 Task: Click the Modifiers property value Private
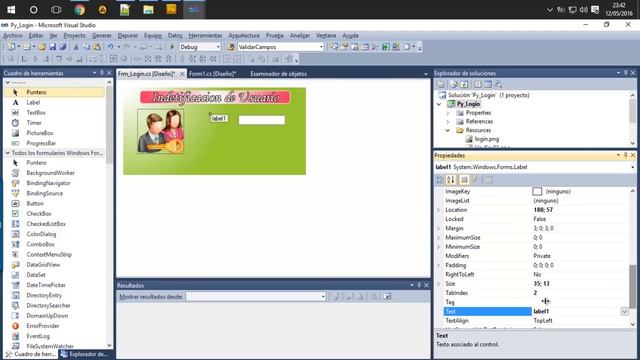[x=542, y=256]
